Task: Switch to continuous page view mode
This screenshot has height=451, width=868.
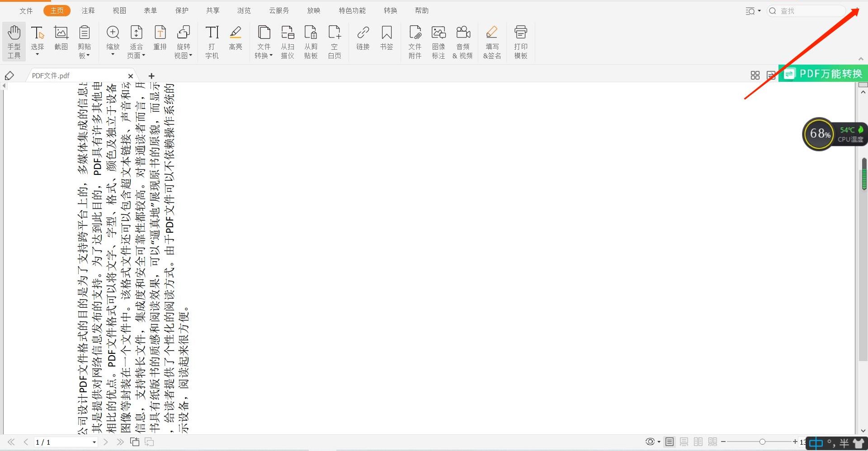Action: [x=684, y=442]
